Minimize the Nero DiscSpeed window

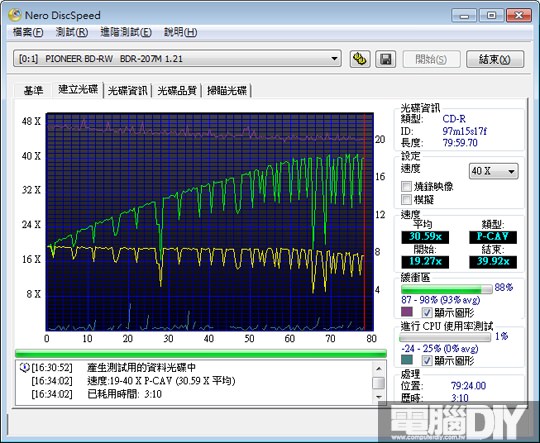click(x=464, y=16)
